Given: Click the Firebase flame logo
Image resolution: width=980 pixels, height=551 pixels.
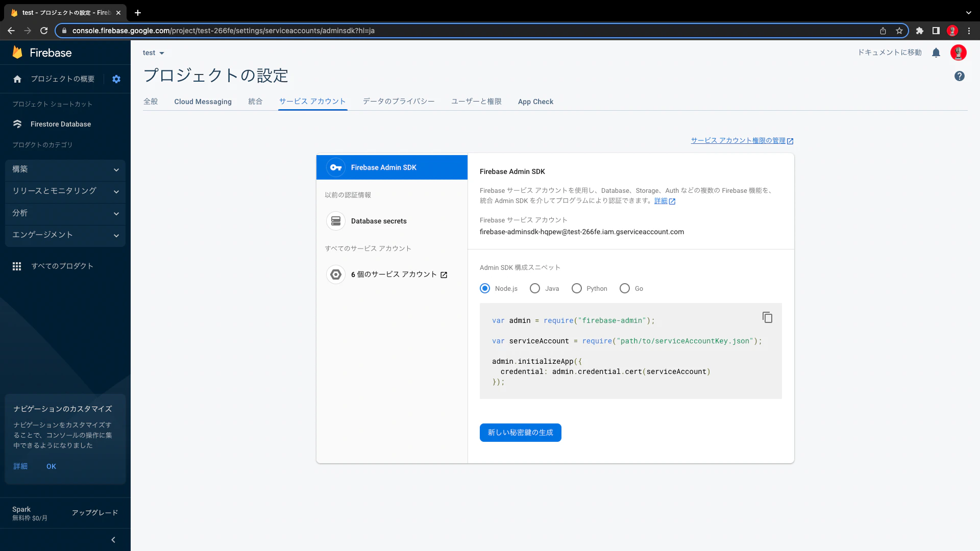Looking at the screenshot, I should 17,53.
